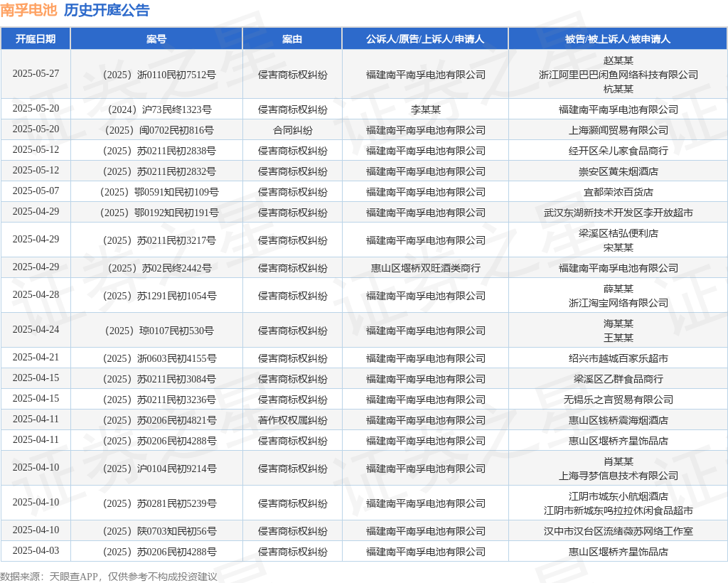This screenshot has width=728, height=583.
Task: Click defendant 崇安区黄朱烟酒店
Action: (x=618, y=171)
